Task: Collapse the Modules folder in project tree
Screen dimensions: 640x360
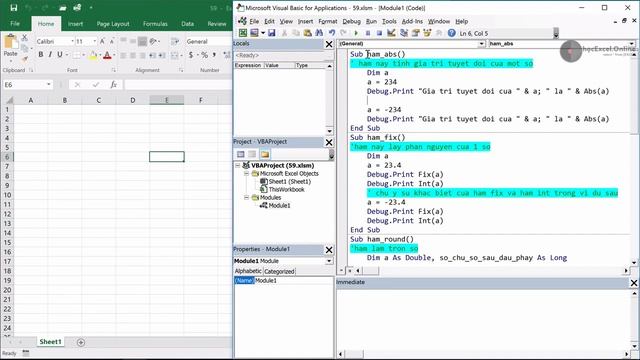Action: 247,198
